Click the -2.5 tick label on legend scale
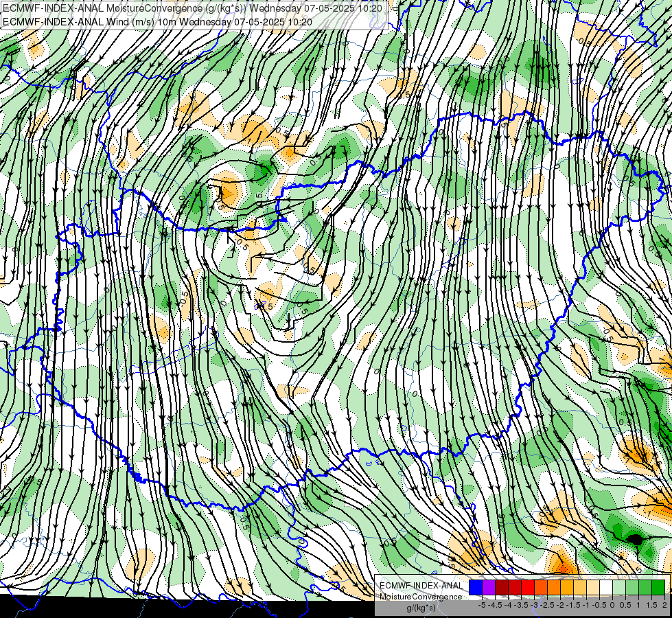 point(547,605)
